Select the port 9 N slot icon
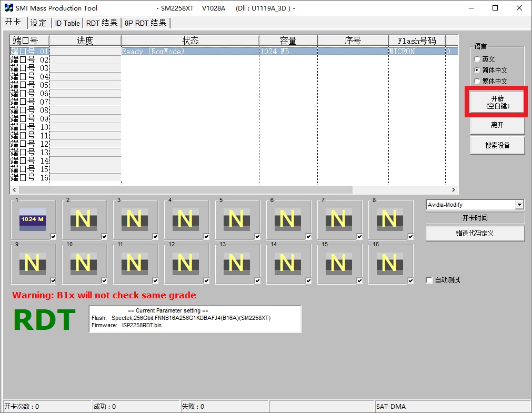 click(x=32, y=263)
